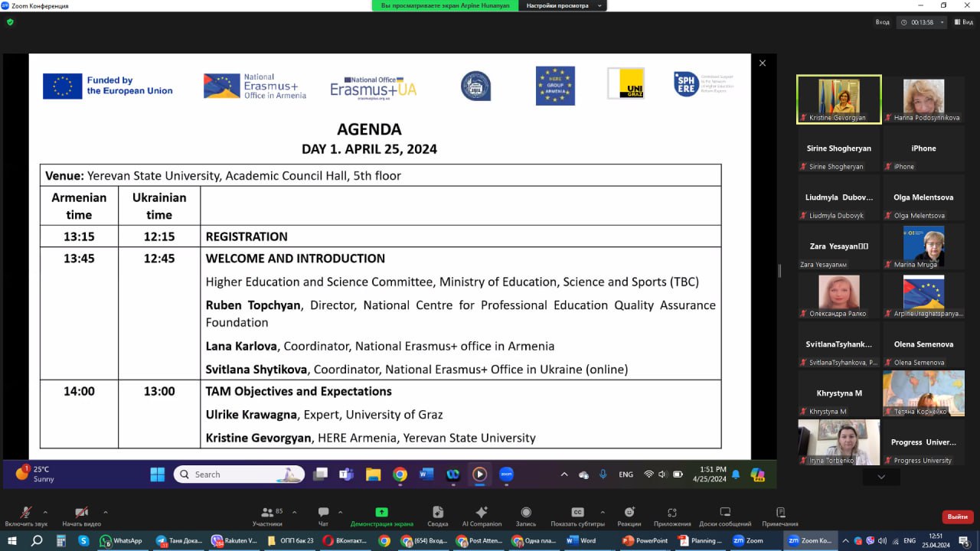Open the Вид layout menu
The height and width of the screenshot is (551, 980).
964,22
